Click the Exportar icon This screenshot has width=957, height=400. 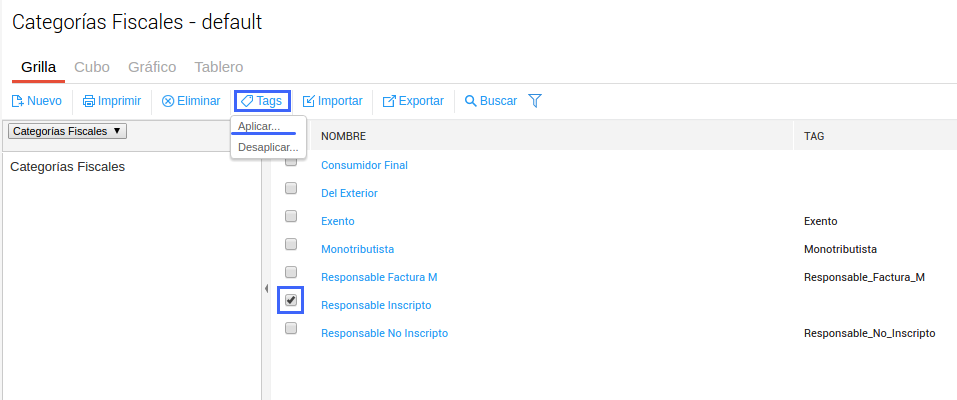click(x=390, y=101)
